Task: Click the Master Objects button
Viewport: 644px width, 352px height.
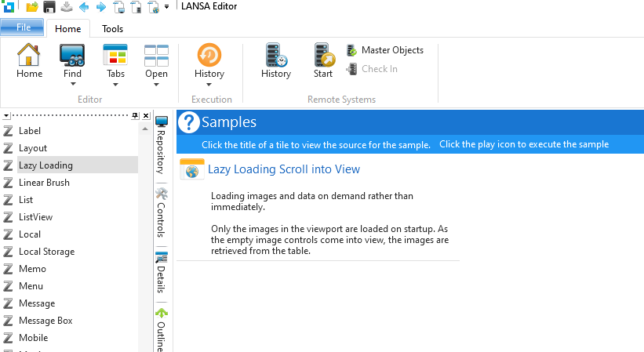Action: [385, 50]
